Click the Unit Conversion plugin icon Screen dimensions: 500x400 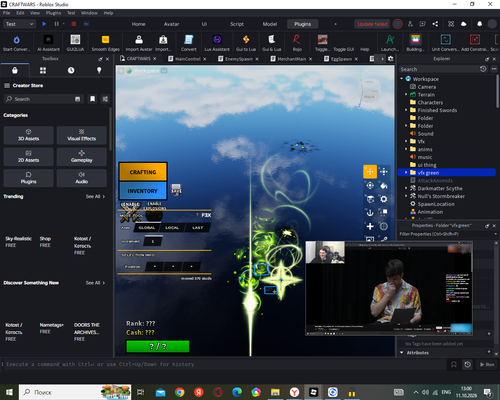pyautogui.click(x=446, y=39)
